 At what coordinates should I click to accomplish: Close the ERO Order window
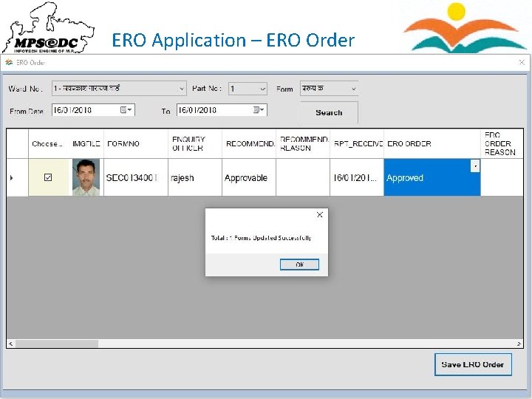tap(522, 62)
